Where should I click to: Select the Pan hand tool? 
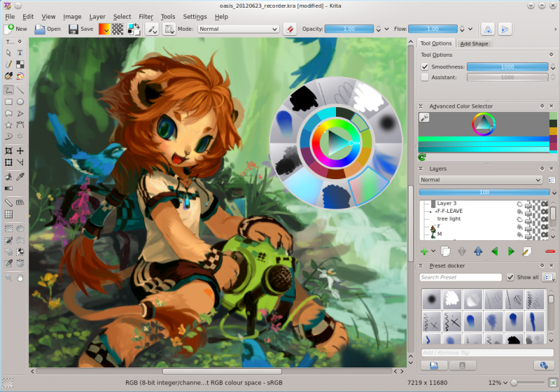click(20, 278)
